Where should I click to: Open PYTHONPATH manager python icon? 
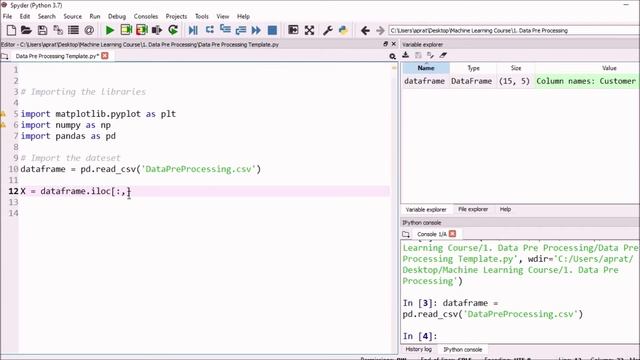(x=343, y=30)
